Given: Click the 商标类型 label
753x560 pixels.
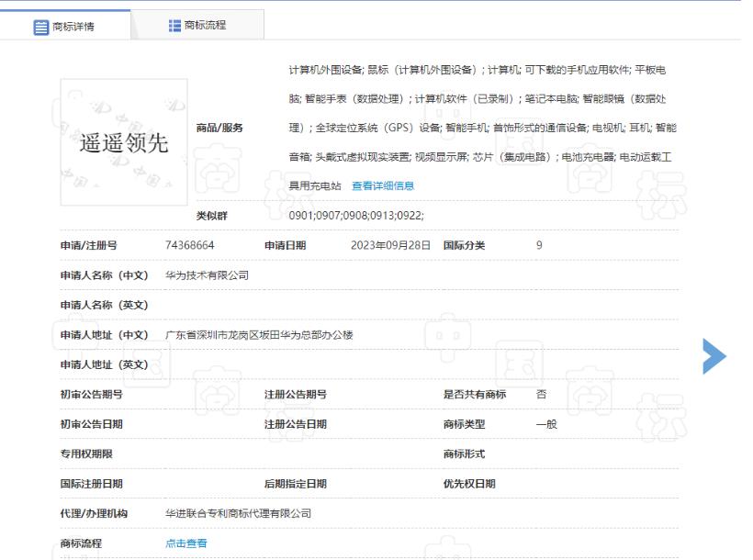Looking at the screenshot, I should pos(464,424).
